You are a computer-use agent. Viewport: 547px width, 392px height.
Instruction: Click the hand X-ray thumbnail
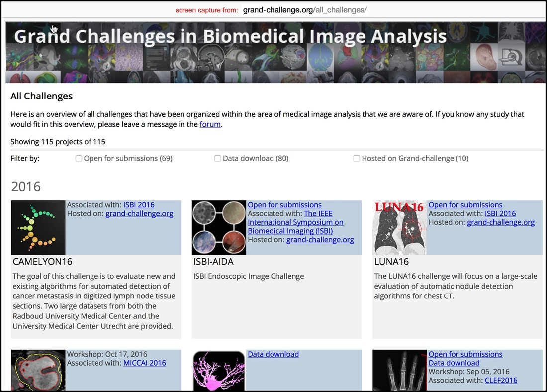pos(399,370)
